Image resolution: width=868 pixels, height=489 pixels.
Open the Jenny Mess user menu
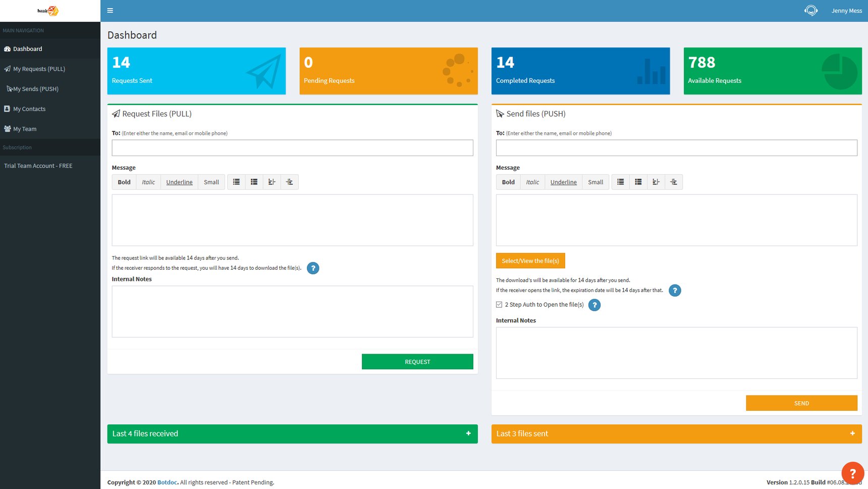click(x=846, y=11)
